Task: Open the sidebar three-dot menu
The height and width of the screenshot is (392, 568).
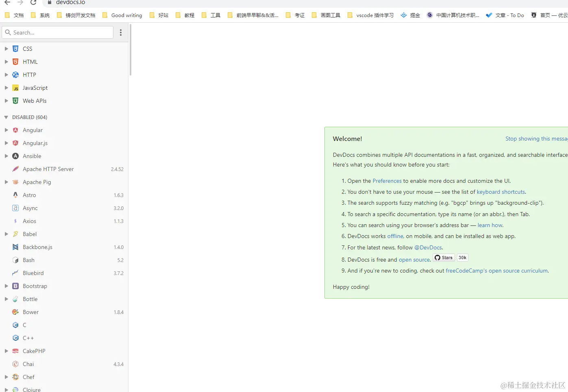Action: (x=121, y=32)
